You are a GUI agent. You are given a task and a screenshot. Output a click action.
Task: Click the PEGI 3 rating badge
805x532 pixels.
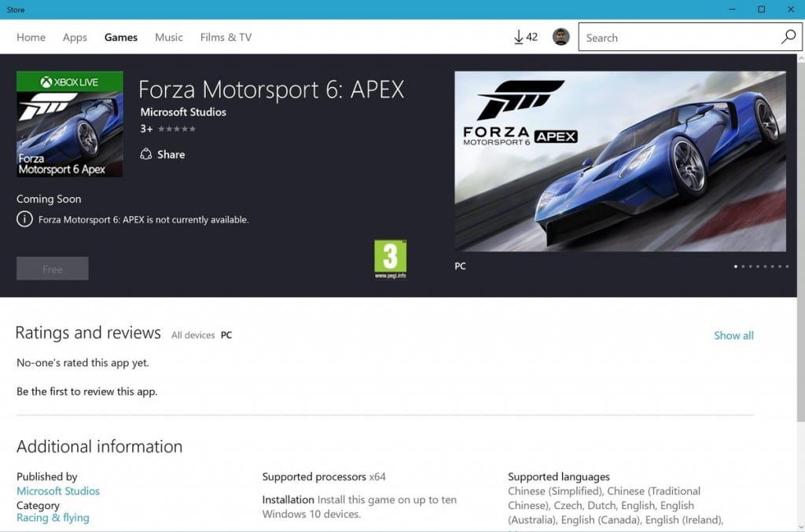click(x=390, y=259)
